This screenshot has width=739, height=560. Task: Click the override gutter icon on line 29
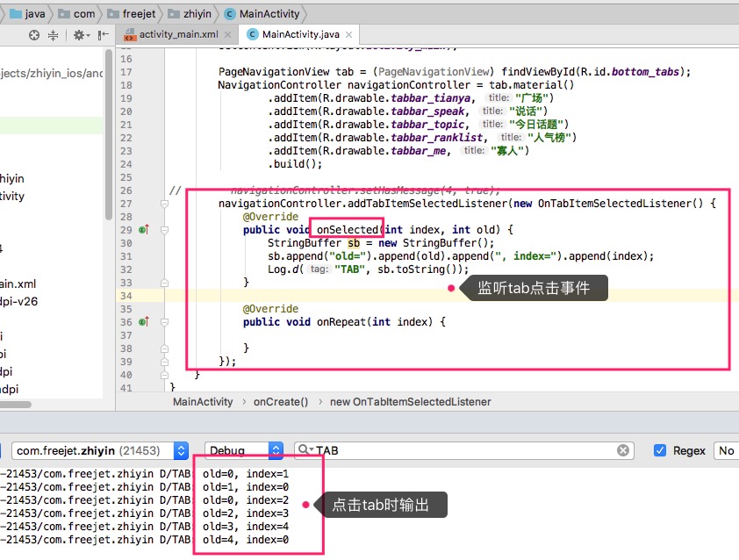coord(144,230)
